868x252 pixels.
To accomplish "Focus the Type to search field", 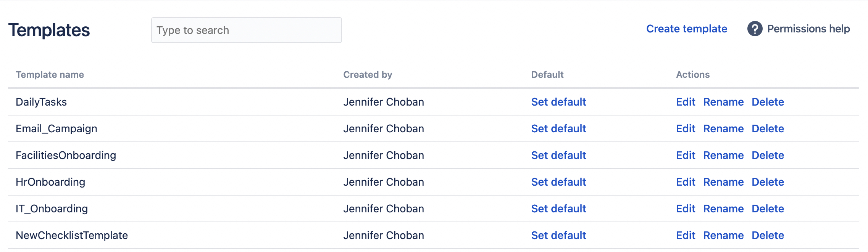I will (x=247, y=30).
